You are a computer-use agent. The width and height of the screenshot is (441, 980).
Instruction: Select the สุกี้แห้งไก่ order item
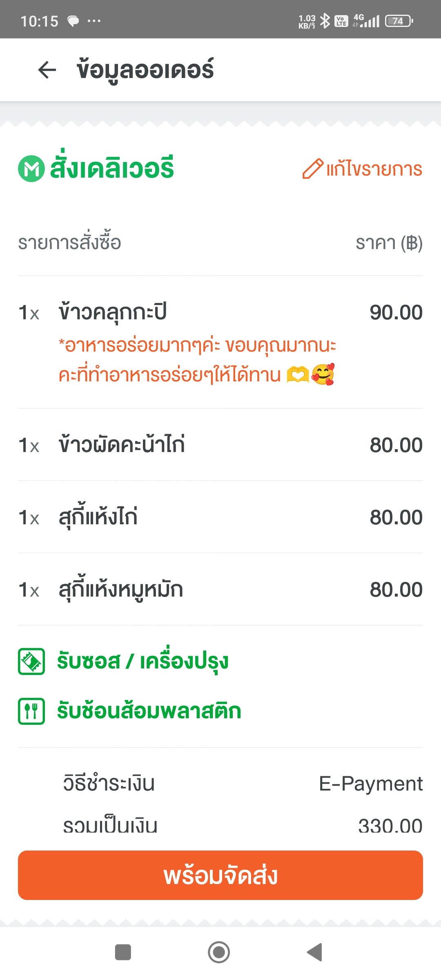(x=220, y=517)
